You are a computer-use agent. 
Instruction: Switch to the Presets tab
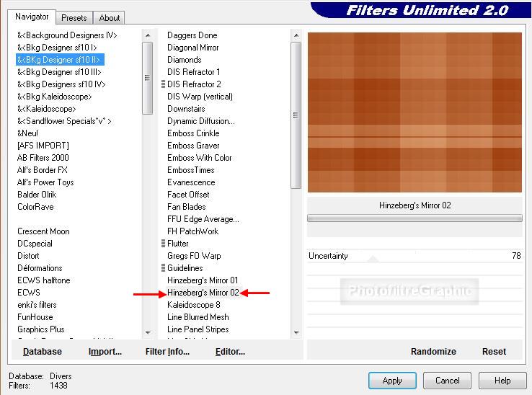click(x=74, y=18)
